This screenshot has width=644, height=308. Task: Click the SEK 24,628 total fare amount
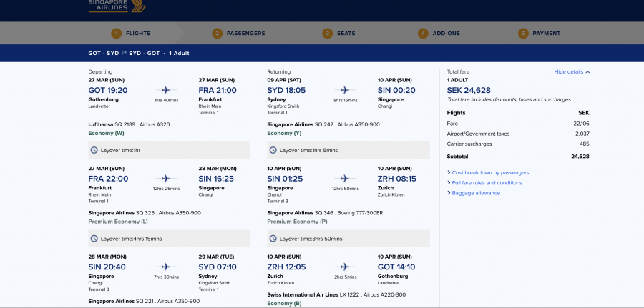tap(469, 90)
